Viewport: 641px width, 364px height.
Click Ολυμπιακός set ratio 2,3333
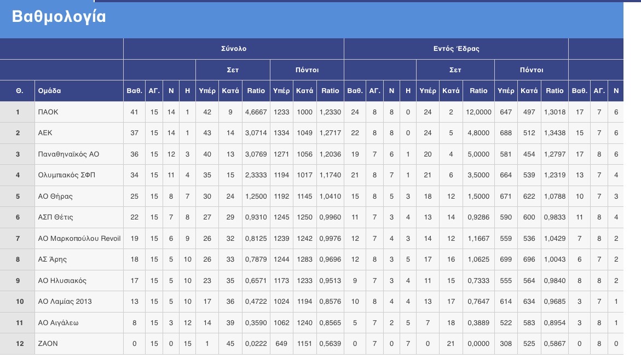tap(256, 175)
